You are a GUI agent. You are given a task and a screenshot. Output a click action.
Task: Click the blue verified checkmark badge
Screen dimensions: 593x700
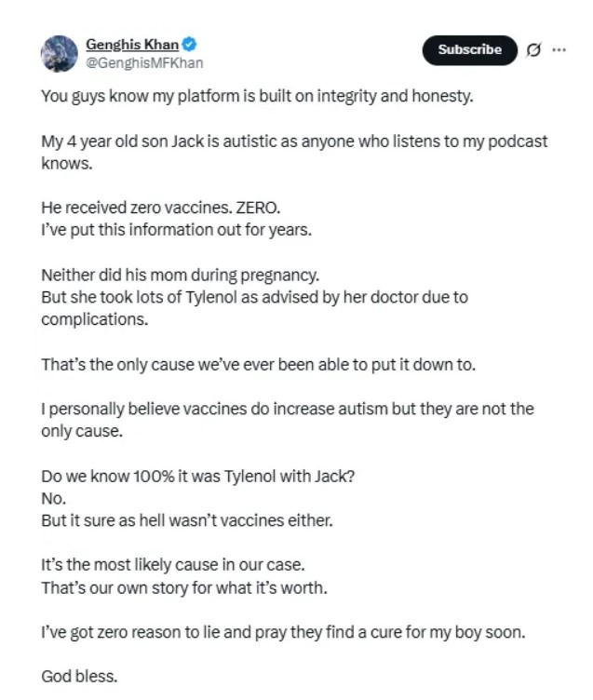click(x=189, y=44)
